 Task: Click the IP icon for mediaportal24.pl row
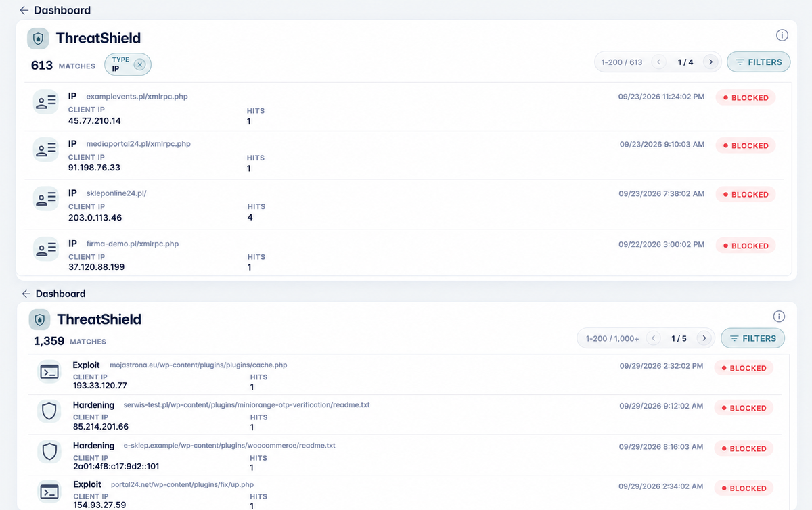(46, 149)
